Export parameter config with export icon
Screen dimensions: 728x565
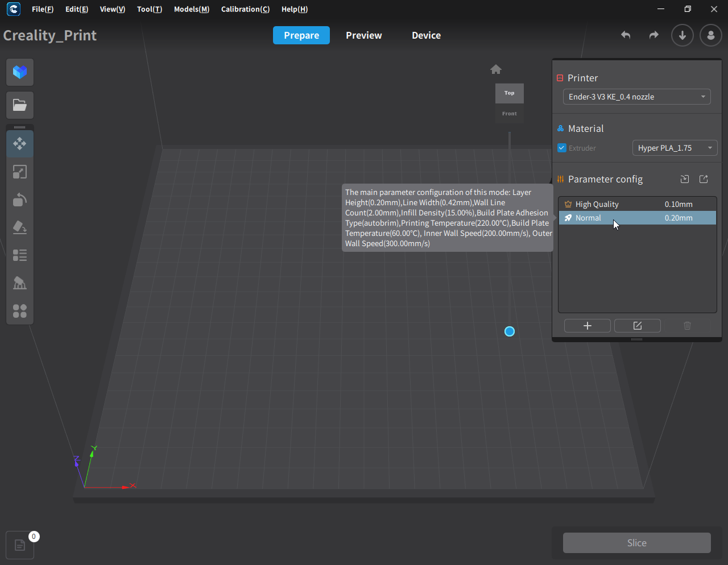click(x=704, y=179)
